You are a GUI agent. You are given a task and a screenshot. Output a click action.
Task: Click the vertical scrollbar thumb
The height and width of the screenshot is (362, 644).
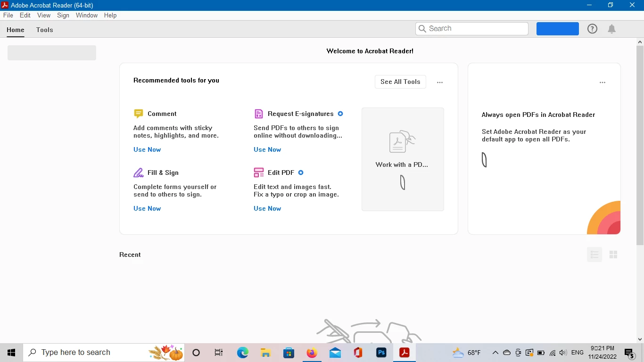pos(640,145)
